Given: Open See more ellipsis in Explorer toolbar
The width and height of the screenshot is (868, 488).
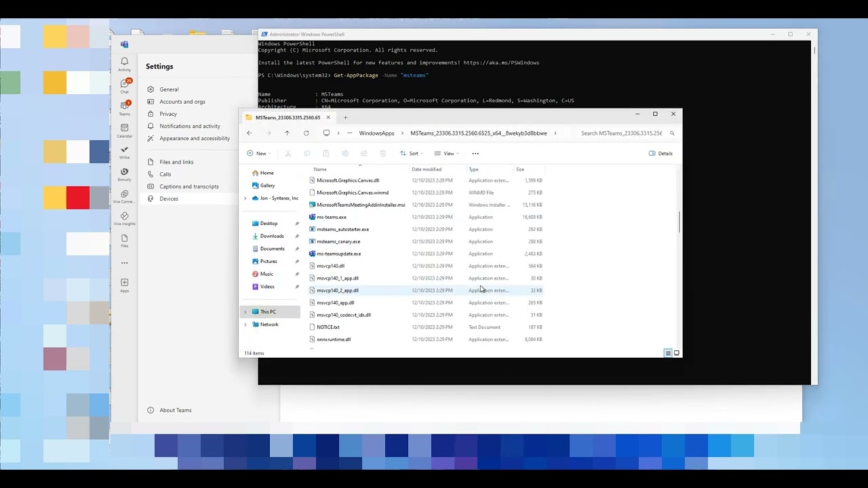Looking at the screenshot, I should click(475, 153).
